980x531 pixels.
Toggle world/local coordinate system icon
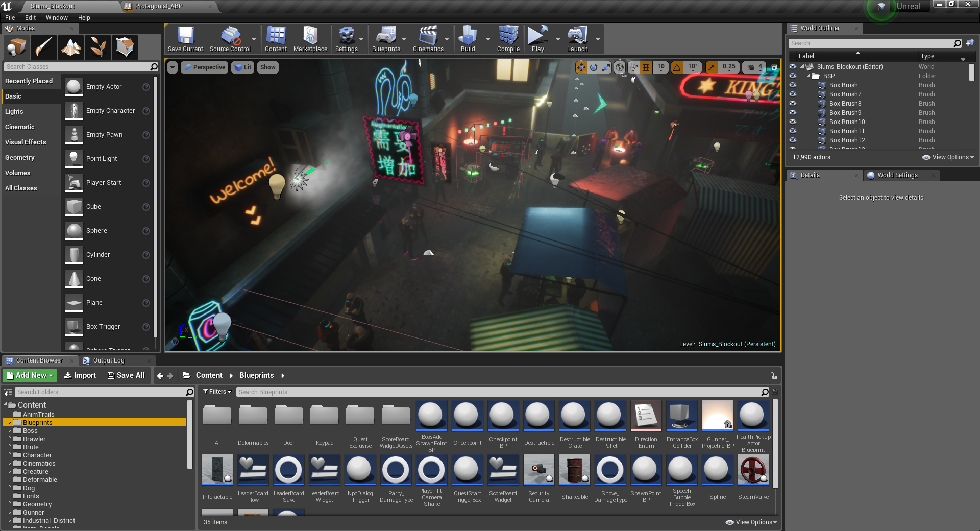620,67
